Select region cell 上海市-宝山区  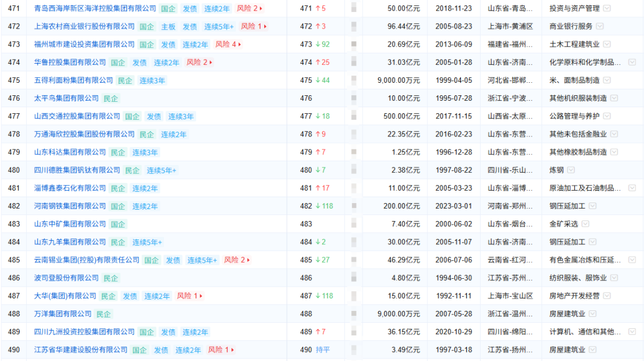(x=510, y=296)
